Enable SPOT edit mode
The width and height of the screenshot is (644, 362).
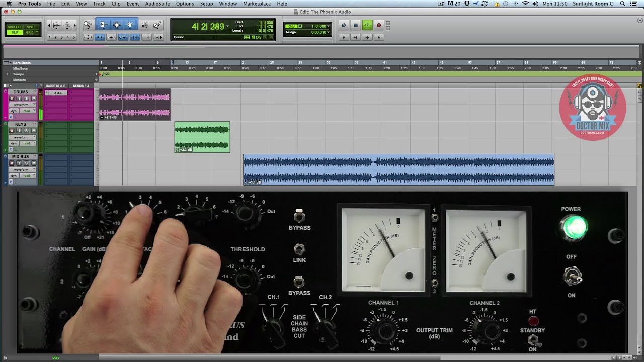[x=31, y=27]
